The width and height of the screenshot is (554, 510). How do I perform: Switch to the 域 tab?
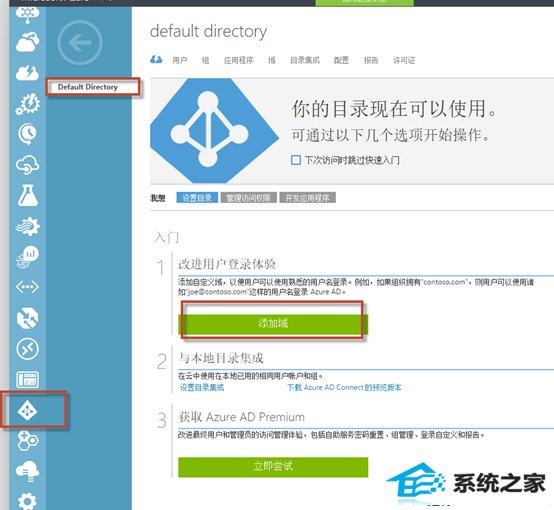point(272,60)
